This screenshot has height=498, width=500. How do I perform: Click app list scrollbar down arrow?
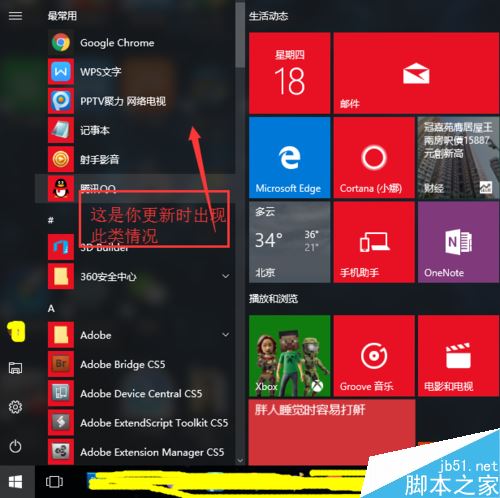coord(240,461)
